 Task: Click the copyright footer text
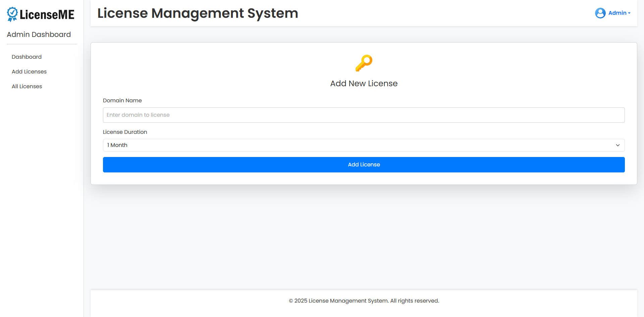click(364, 301)
